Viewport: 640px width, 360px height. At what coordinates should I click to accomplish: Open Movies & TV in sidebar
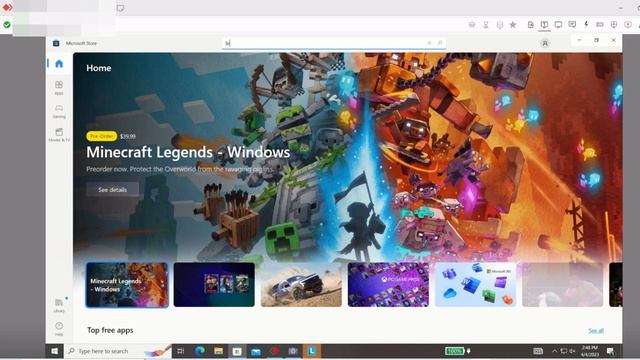(x=59, y=134)
